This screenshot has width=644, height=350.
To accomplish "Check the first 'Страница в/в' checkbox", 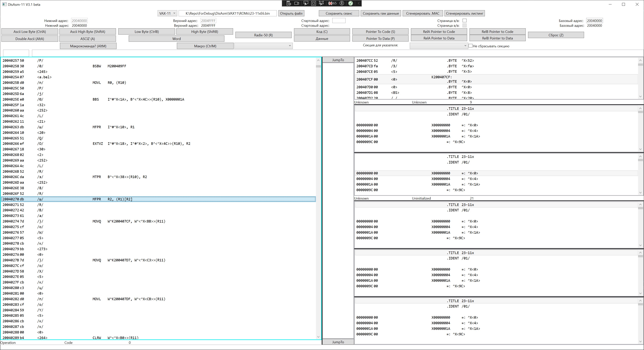I will [464, 20].
